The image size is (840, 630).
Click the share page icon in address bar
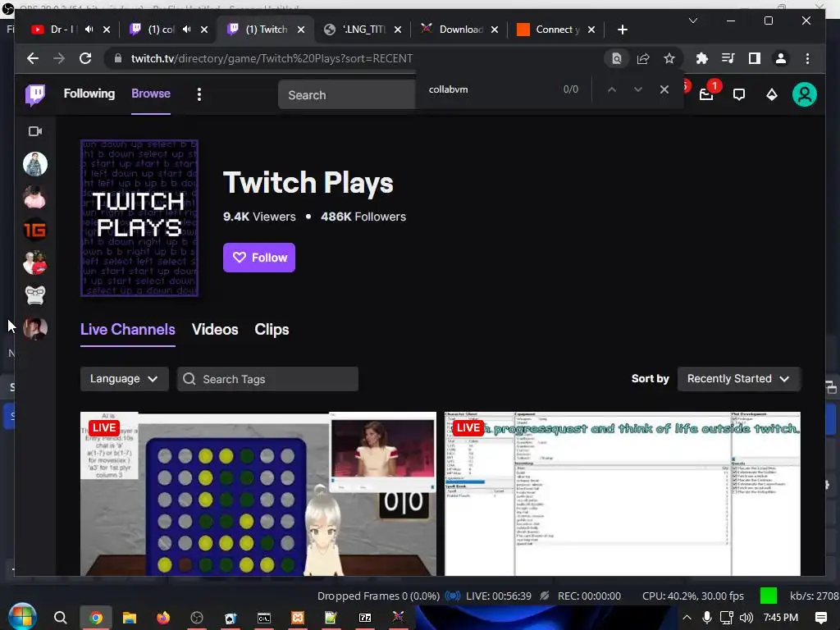coord(643,58)
